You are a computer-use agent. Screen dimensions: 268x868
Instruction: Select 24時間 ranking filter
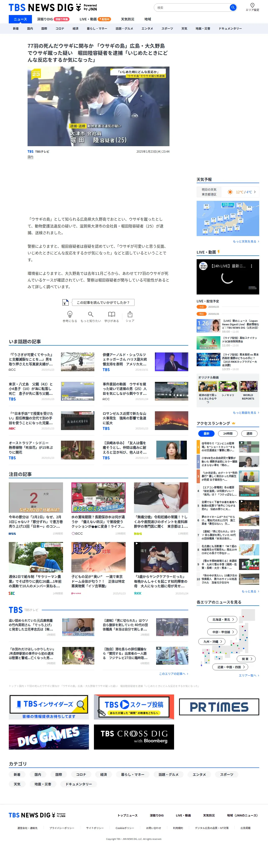(x=228, y=433)
